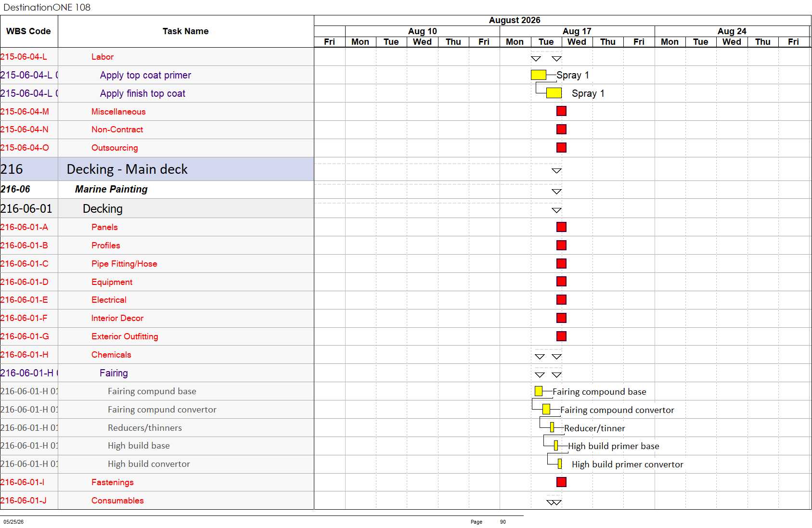The width and height of the screenshot is (812, 528).
Task: Click the red Electrical milestone marker
Action: 561,300
